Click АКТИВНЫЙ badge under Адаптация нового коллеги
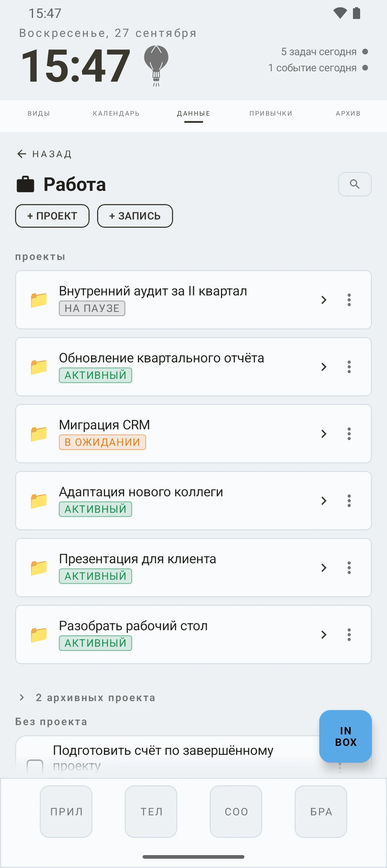The height and width of the screenshot is (868, 387). pos(96,509)
